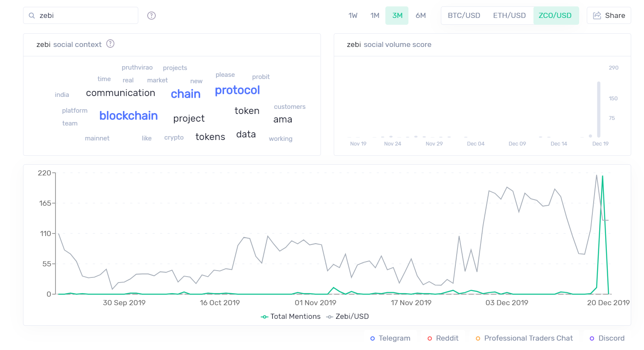
Task: Open help icon beside search field
Action: coord(152,15)
